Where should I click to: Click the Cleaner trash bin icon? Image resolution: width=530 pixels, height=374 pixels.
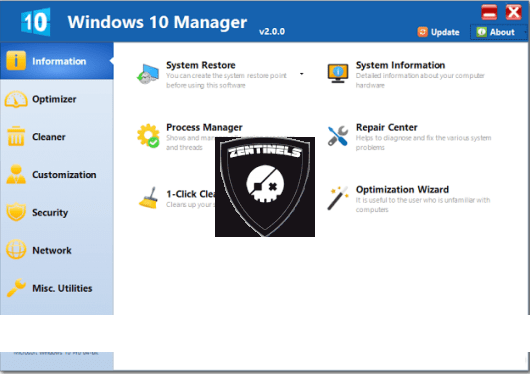[x=16, y=136]
